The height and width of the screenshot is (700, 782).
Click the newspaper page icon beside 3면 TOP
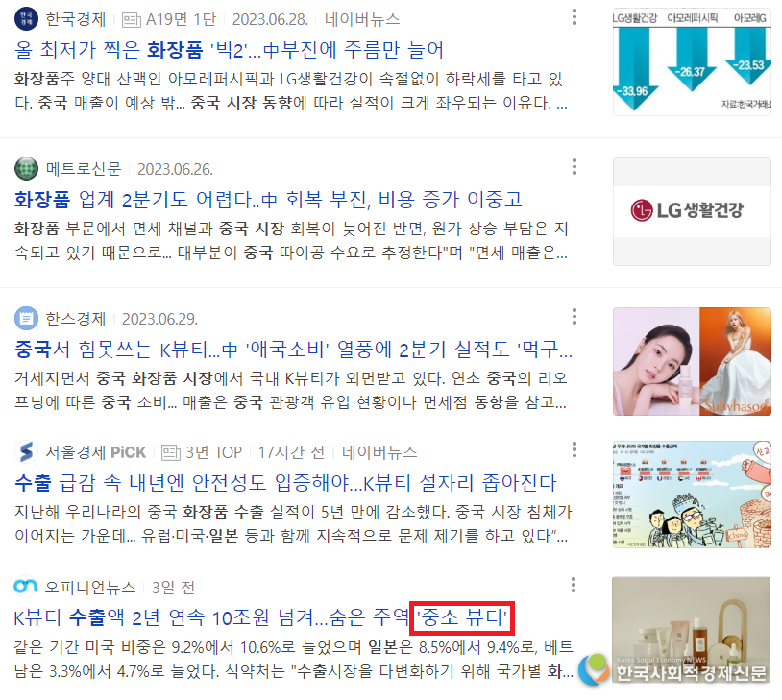click(x=171, y=452)
